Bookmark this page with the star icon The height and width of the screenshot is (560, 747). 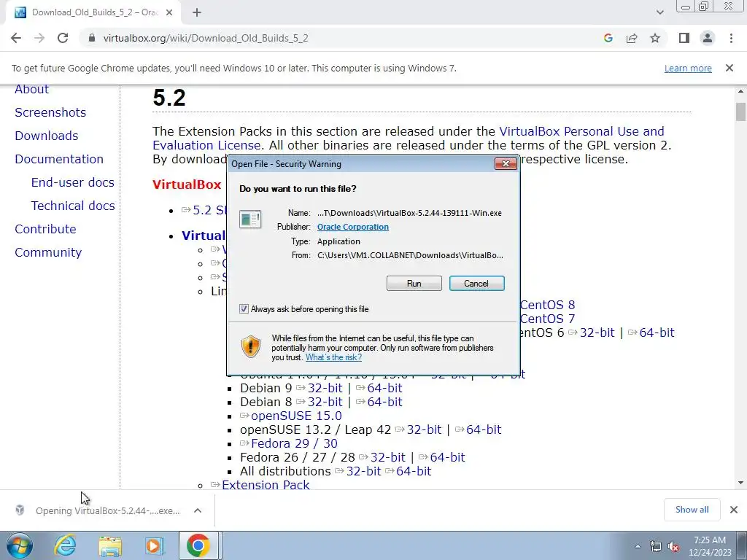coord(655,38)
